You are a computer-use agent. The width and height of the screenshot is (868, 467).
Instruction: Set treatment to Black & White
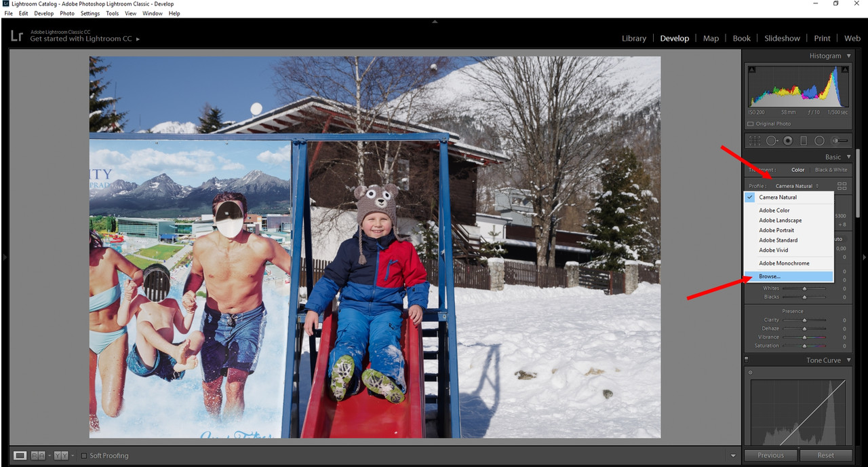coord(831,170)
